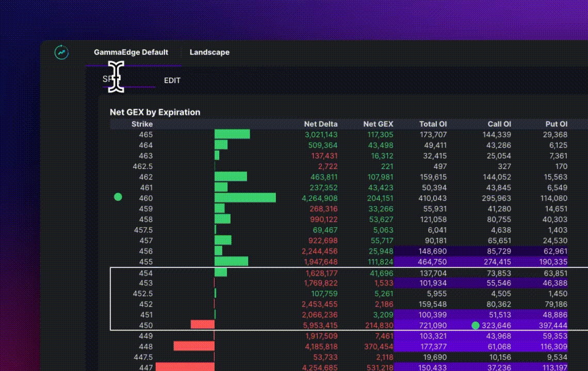Select Net GEX value 111,824
This screenshot has width=588, height=371.
tap(380, 262)
